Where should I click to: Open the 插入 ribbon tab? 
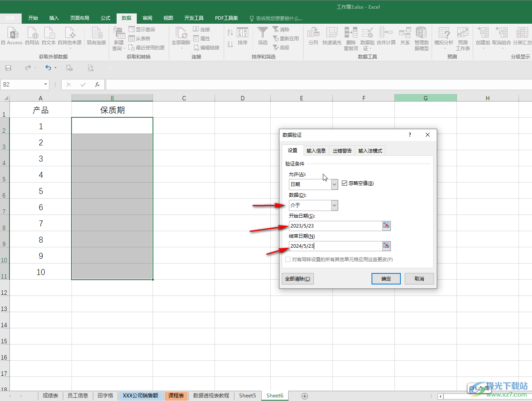[54, 18]
